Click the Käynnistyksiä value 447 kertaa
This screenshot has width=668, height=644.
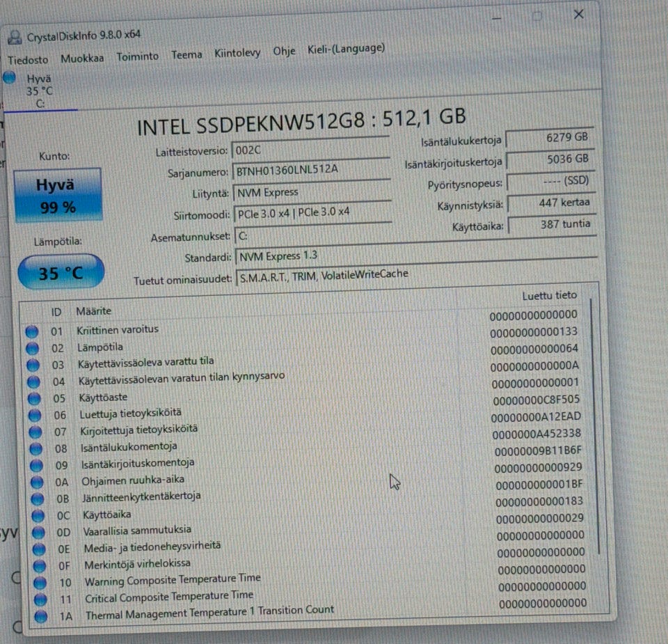pyautogui.click(x=552, y=203)
